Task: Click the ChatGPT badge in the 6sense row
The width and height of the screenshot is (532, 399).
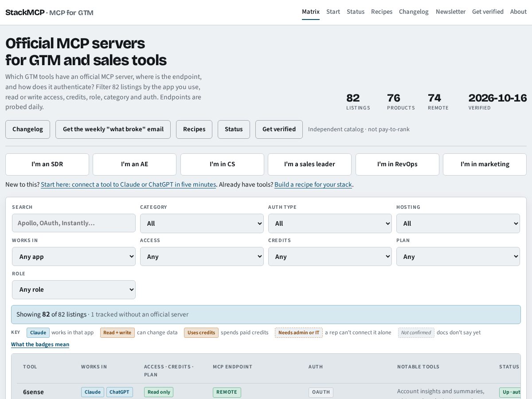Action: click(120, 392)
